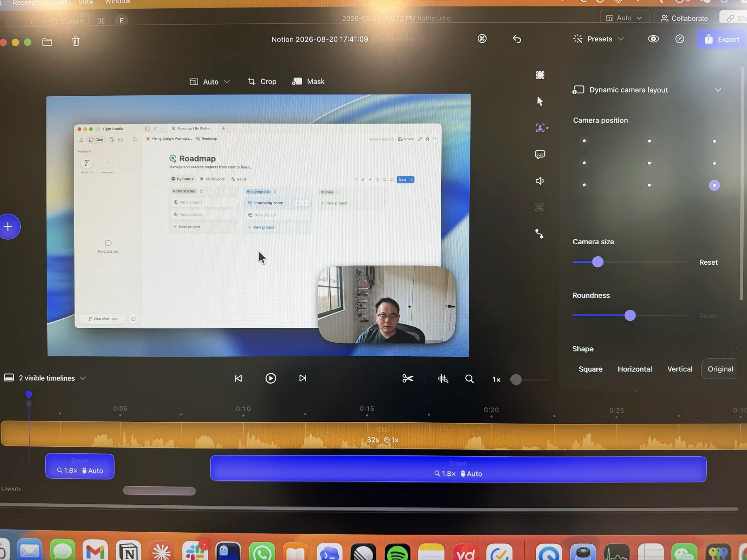Skip to previous clip
The width and height of the screenshot is (747, 560).
pyautogui.click(x=239, y=378)
